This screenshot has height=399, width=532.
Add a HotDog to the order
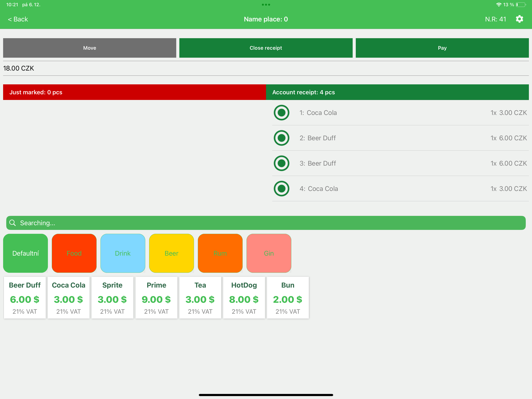tap(244, 298)
